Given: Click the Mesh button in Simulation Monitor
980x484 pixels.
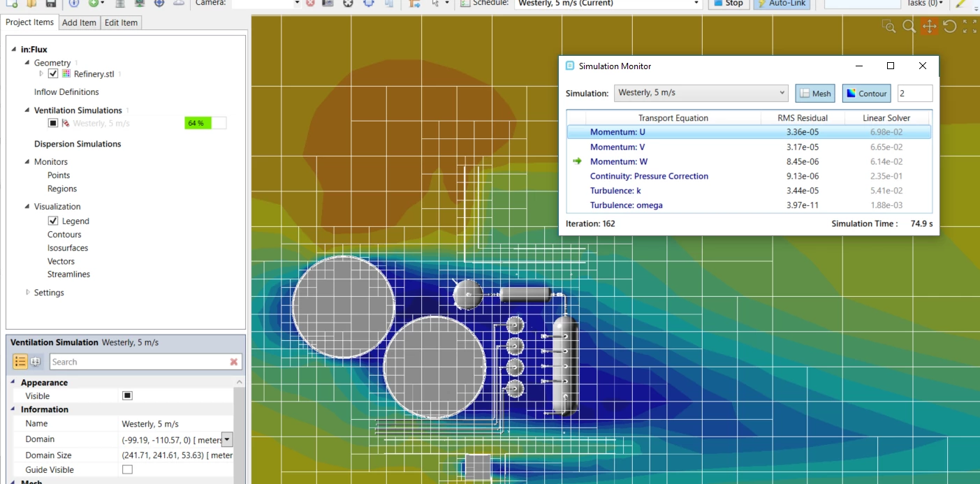Looking at the screenshot, I should pos(815,94).
